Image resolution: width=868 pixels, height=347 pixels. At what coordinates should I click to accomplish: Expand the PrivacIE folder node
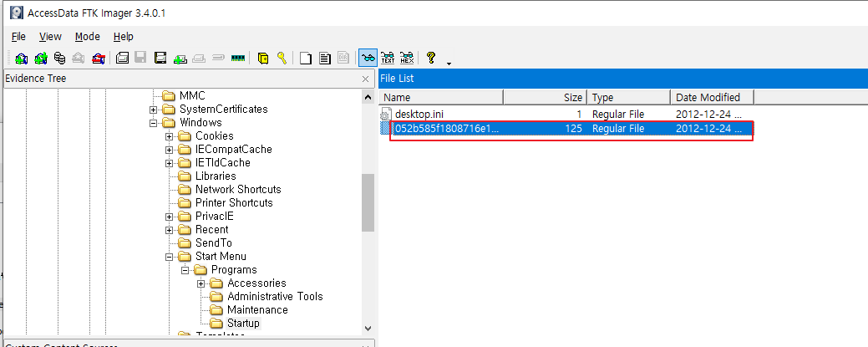point(170,217)
